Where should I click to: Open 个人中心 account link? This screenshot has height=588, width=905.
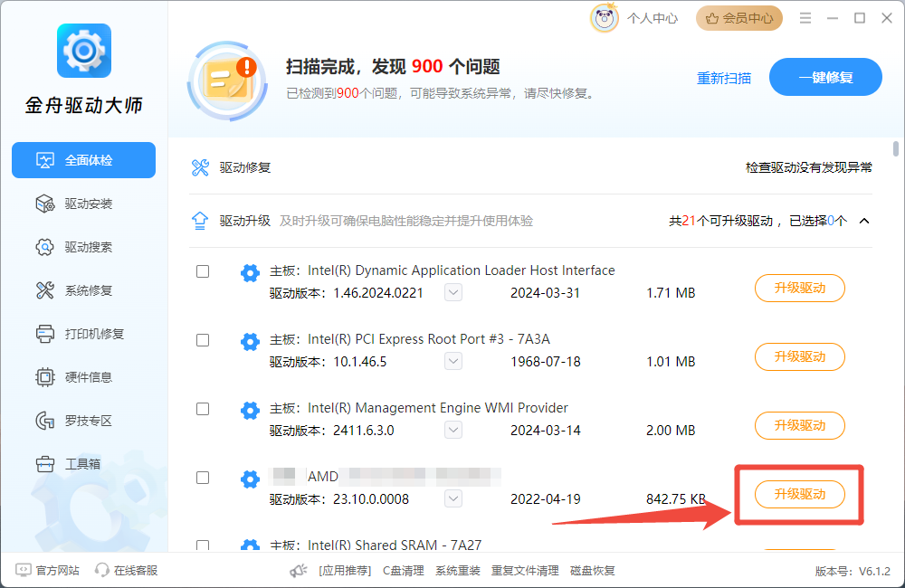(653, 18)
